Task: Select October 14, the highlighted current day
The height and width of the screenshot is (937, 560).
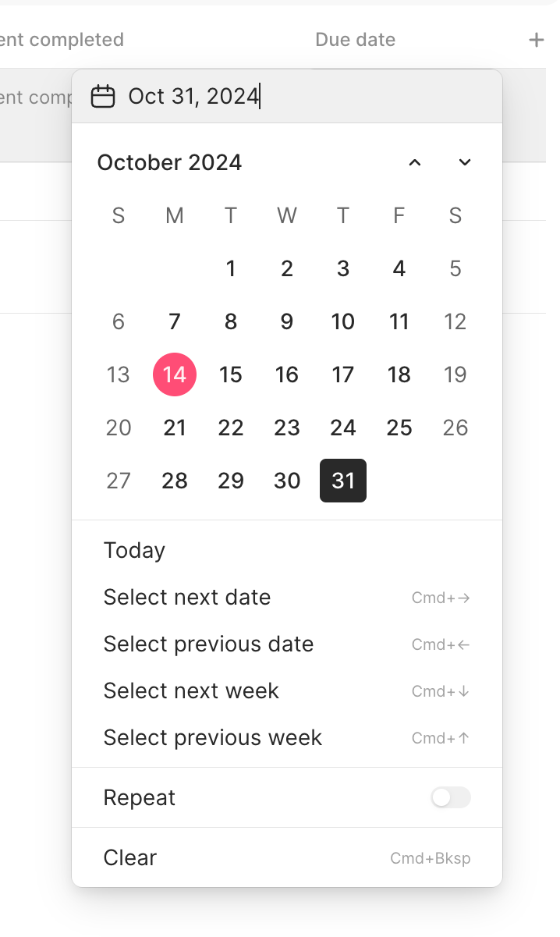Action: (174, 374)
